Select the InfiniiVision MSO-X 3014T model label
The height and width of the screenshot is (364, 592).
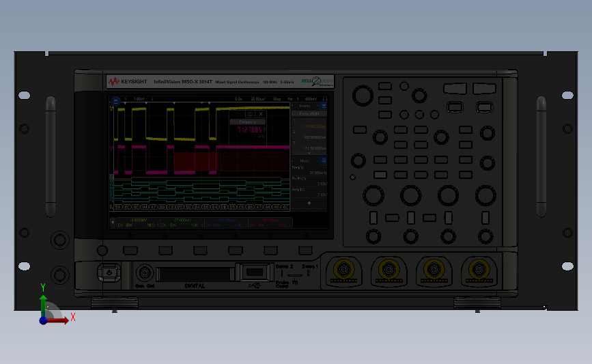[183, 81]
